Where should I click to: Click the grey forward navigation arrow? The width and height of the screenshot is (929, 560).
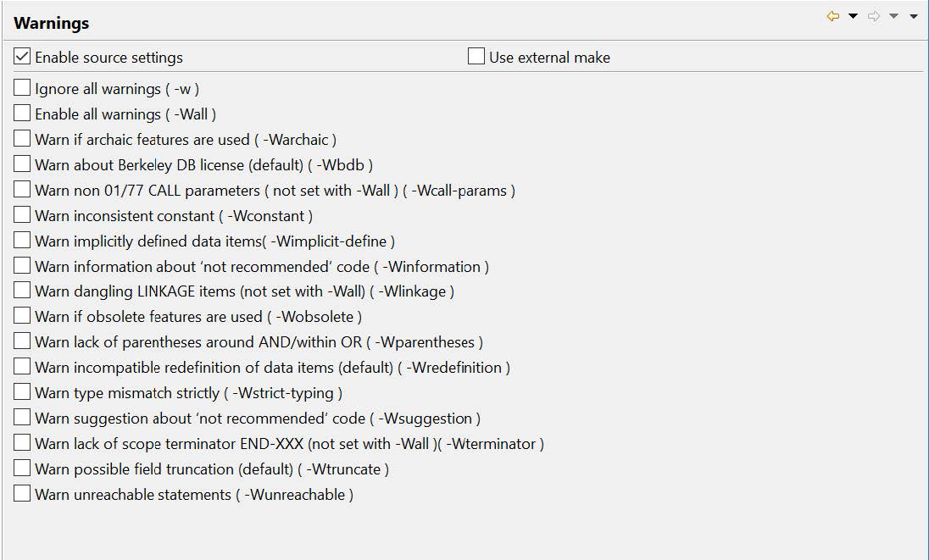(x=874, y=16)
